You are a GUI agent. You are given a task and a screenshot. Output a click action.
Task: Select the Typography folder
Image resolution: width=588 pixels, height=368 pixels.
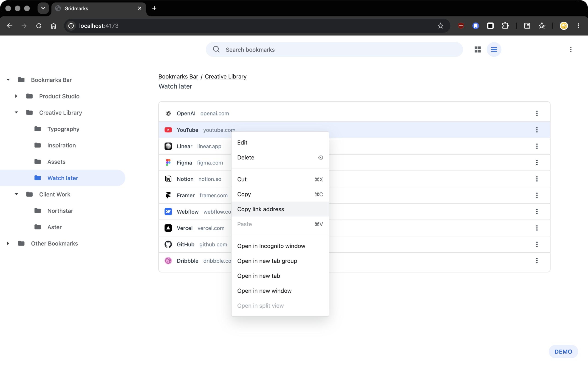tap(63, 129)
